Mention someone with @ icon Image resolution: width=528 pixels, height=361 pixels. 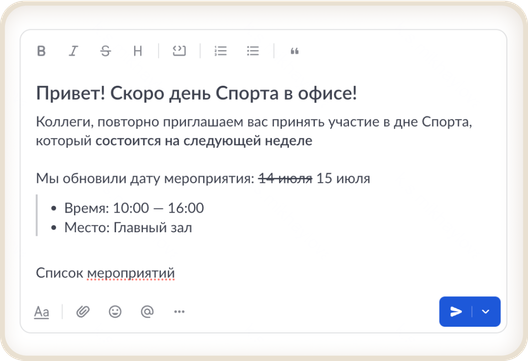click(147, 311)
